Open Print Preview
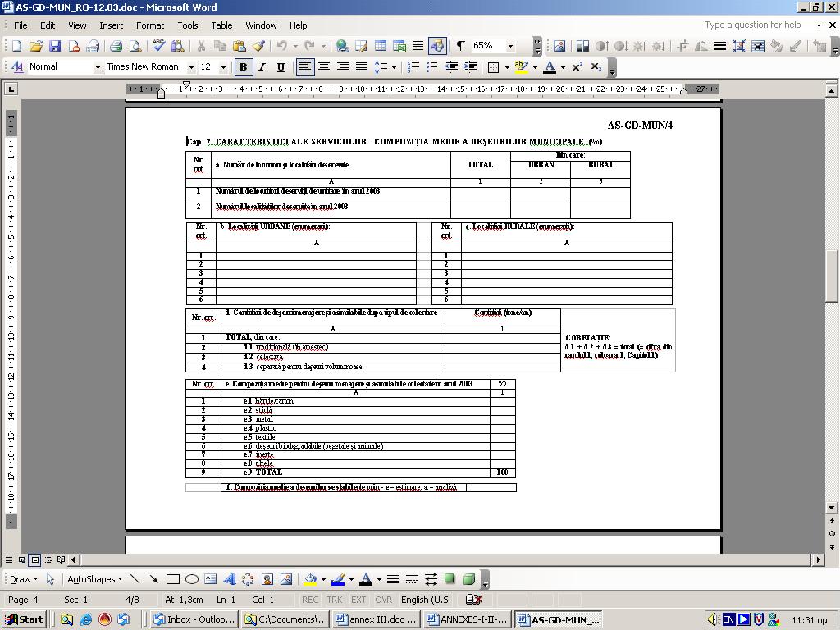This screenshot has height=630, width=840. 135,46
